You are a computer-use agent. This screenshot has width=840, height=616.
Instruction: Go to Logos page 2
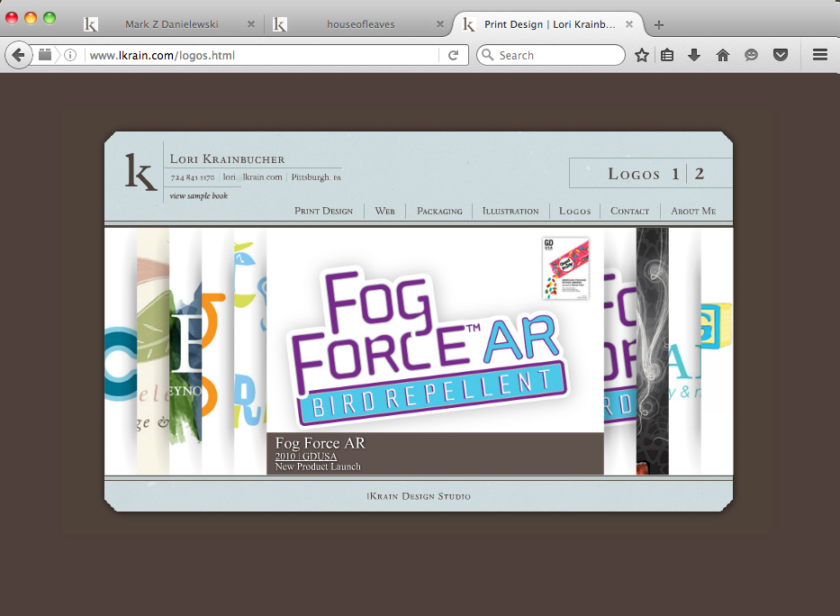[x=700, y=174]
